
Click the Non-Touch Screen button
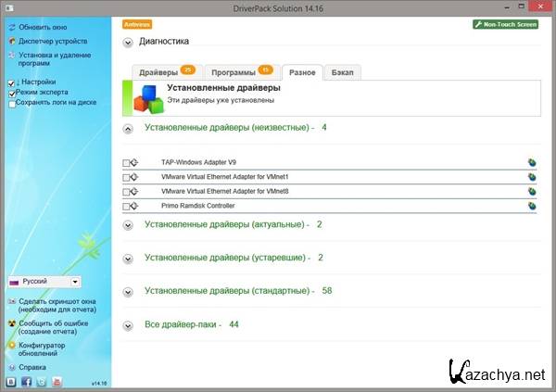click(x=505, y=24)
